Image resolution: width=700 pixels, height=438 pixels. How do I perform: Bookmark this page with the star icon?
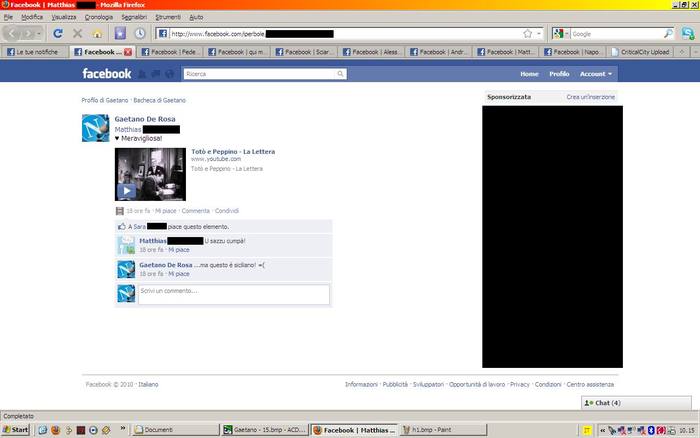tap(528, 33)
